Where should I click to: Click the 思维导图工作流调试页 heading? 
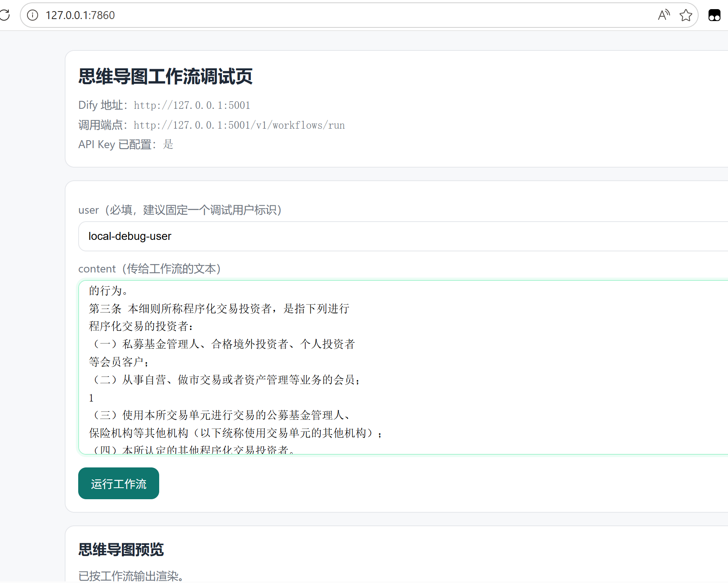[166, 76]
